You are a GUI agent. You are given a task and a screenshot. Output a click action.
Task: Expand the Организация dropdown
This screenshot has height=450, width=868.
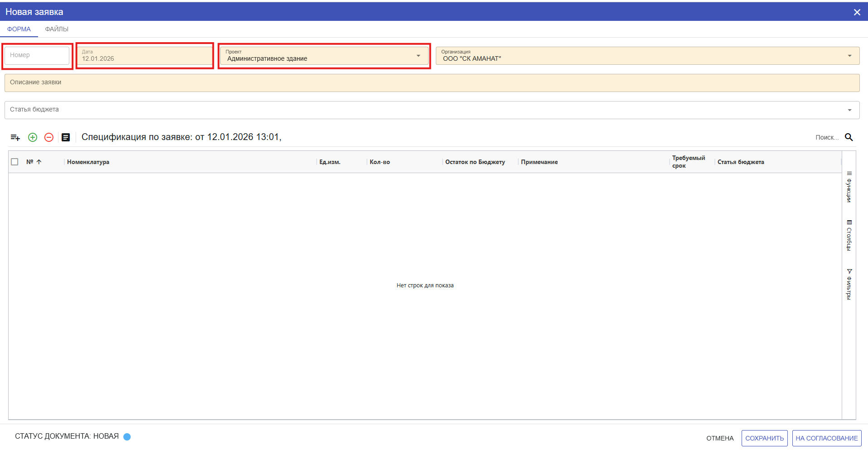point(849,56)
